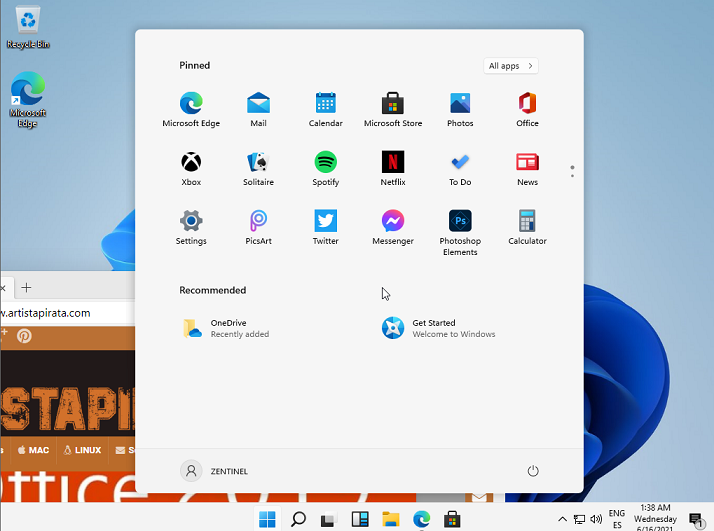Open the To Do app
The image size is (714, 531).
point(460,168)
